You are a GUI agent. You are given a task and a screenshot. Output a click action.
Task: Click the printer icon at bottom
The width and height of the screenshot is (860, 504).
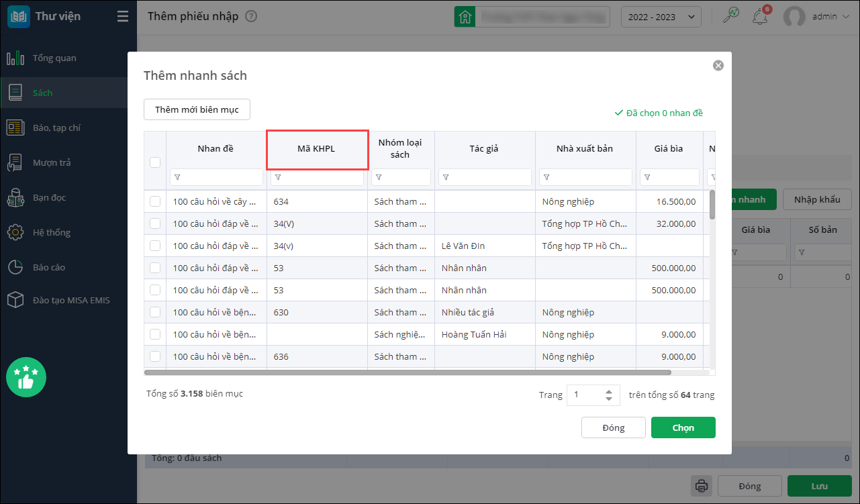(702, 486)
